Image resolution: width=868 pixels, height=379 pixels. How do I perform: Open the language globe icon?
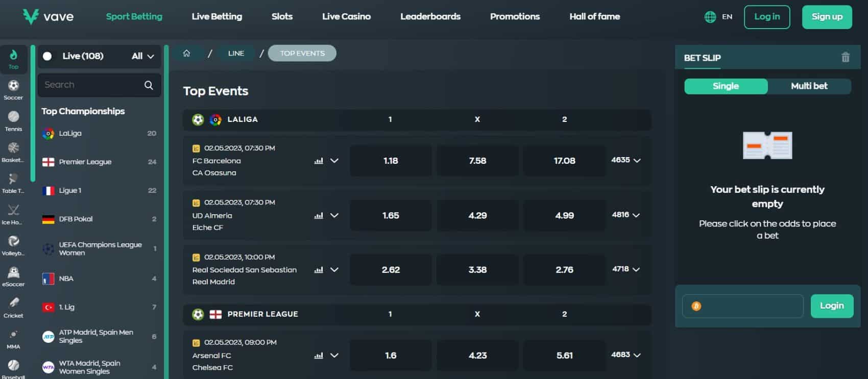tap(709, 16)
